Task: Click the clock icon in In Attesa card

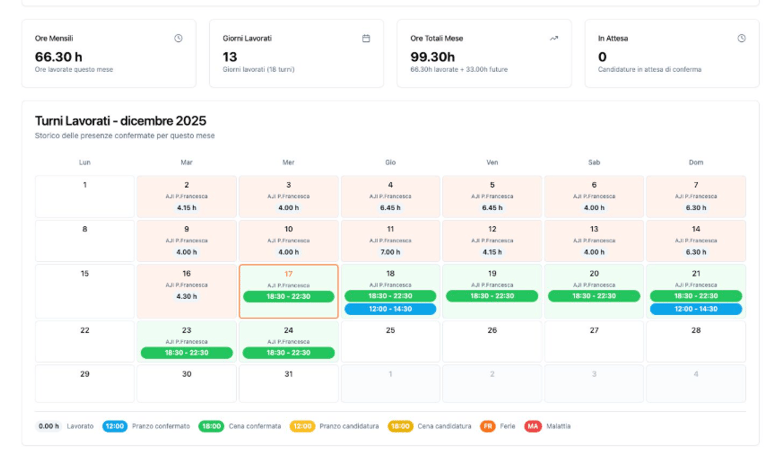Action: [741, 38]
